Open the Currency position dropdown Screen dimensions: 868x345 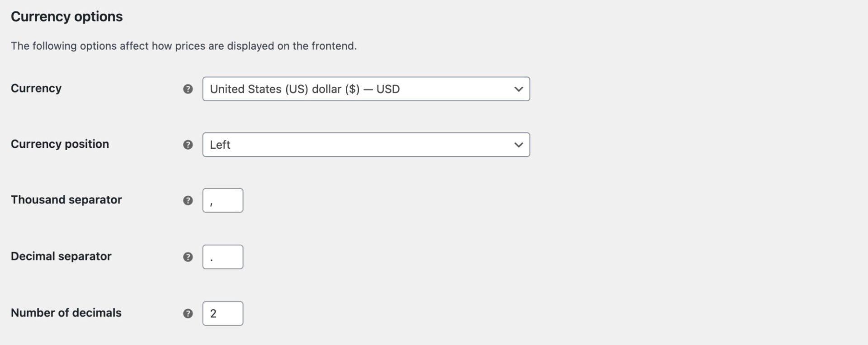coord(366,145)
